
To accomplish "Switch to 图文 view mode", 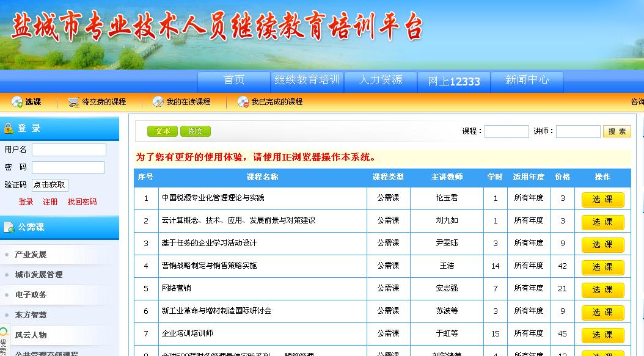I will 196,131.
